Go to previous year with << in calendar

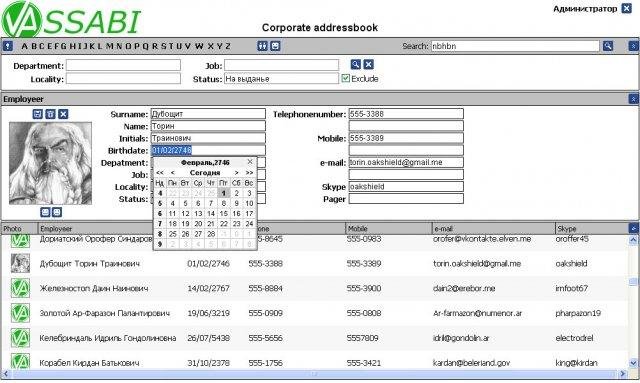160,173
